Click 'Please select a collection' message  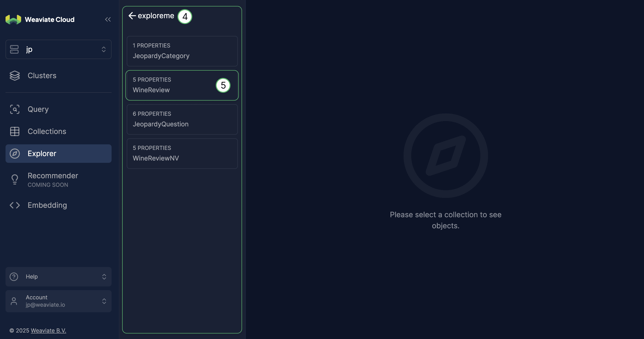446,220
